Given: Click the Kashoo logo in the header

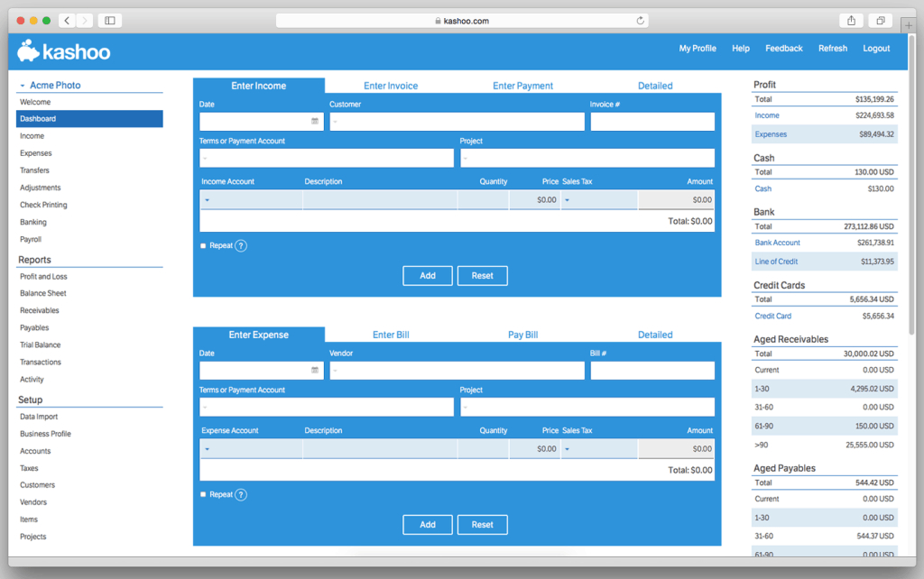Looking at the screenshot, I should tap(62, 51).
